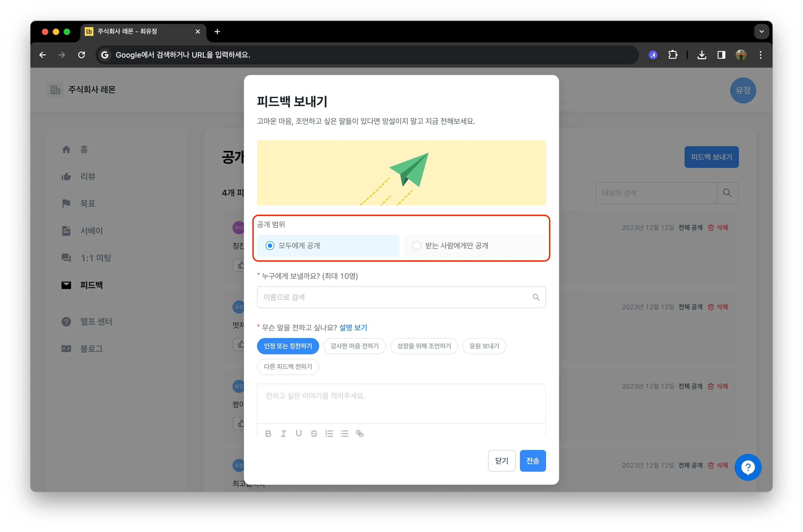
Task: Click the browser reload icon
Action: pos(81,55)
